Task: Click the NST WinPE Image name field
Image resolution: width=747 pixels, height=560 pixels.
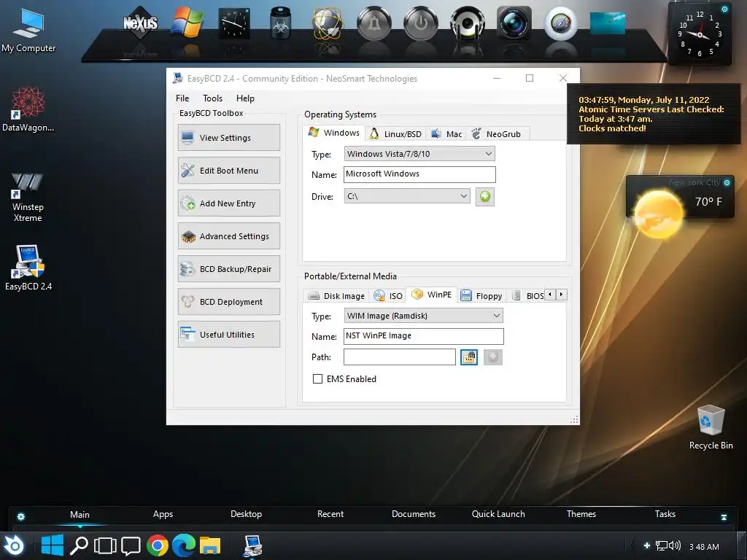Action: pos(424,336)
